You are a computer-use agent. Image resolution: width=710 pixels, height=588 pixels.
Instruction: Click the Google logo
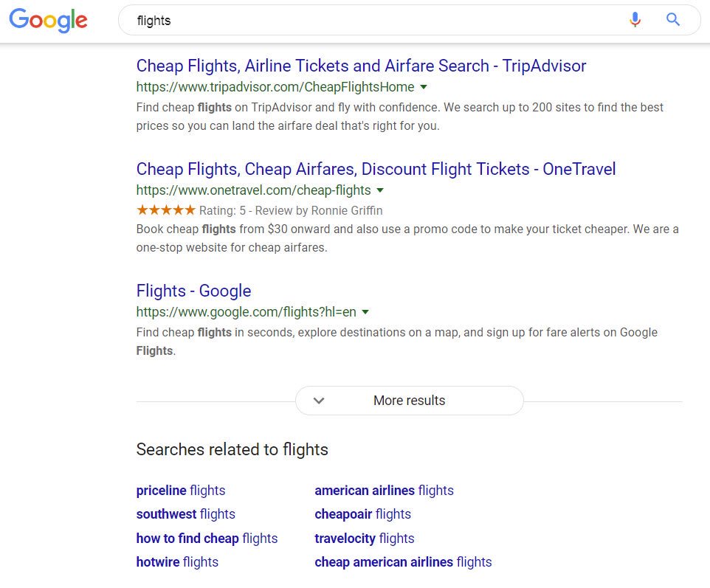(x=47, y=21)
